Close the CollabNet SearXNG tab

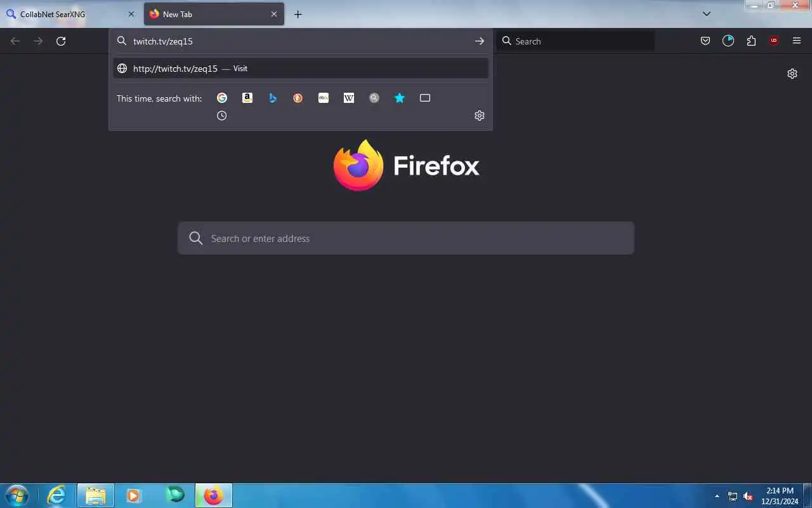[x=131, y=14]
